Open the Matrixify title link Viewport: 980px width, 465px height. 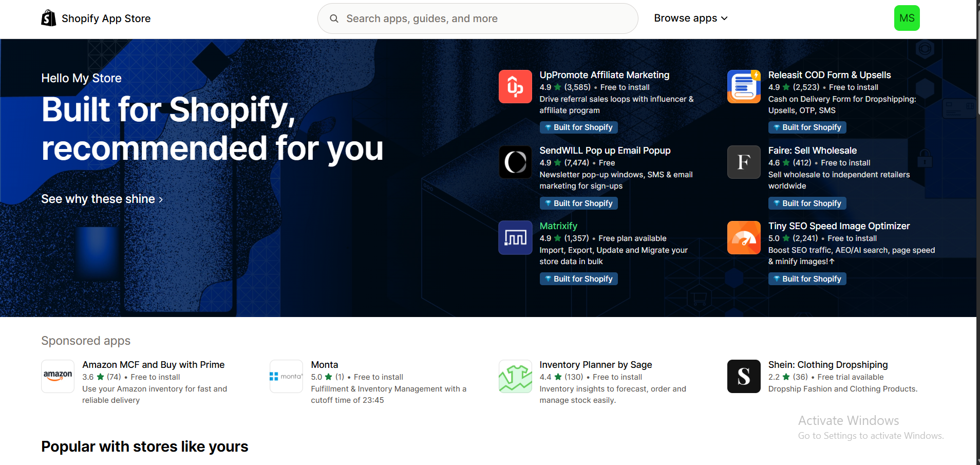click(x=558, y=226)
